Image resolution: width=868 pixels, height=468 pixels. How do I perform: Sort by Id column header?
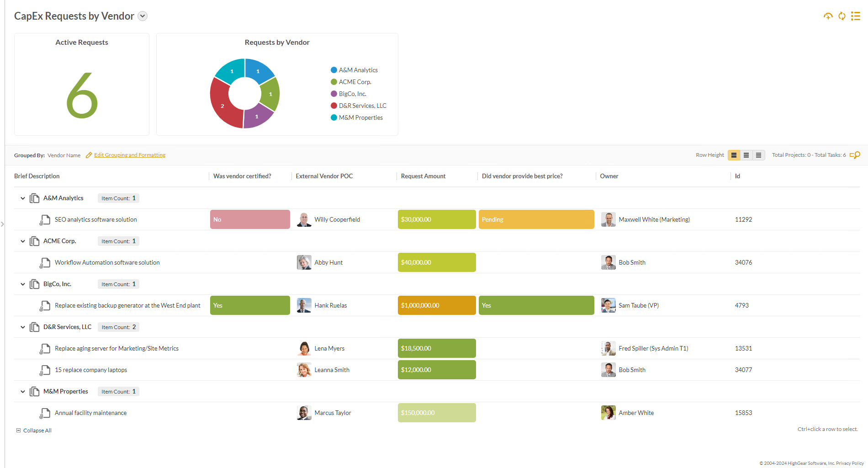[x=737, y=176]
